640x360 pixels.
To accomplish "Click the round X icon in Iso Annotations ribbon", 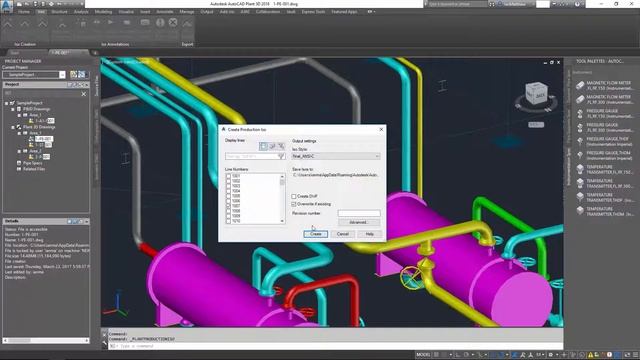I will point(173,22).
